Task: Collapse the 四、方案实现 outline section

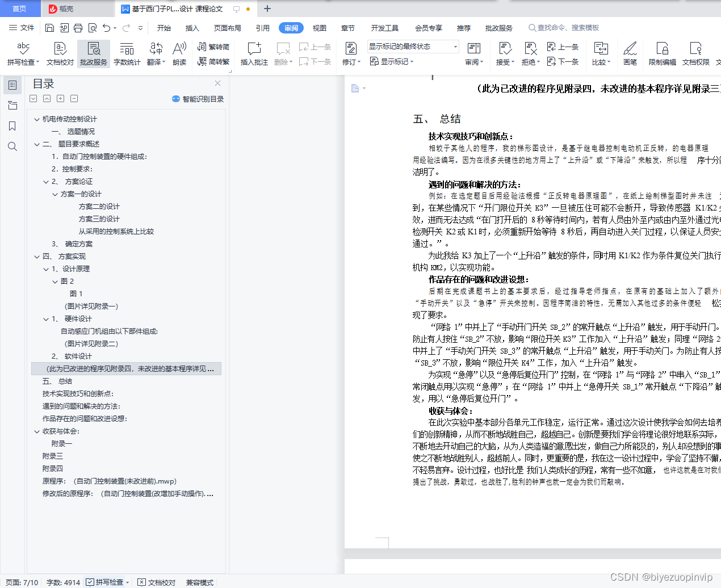Action: pos(36,256)
